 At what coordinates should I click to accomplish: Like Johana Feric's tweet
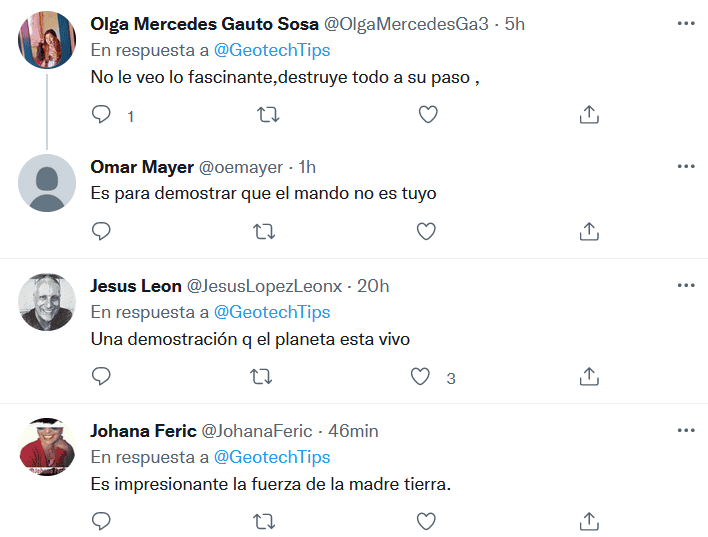426,521
